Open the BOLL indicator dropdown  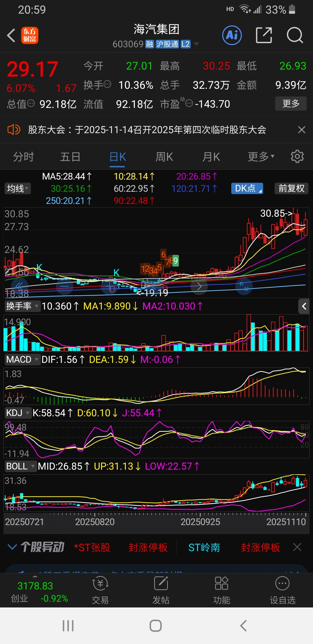coord(21,466)
